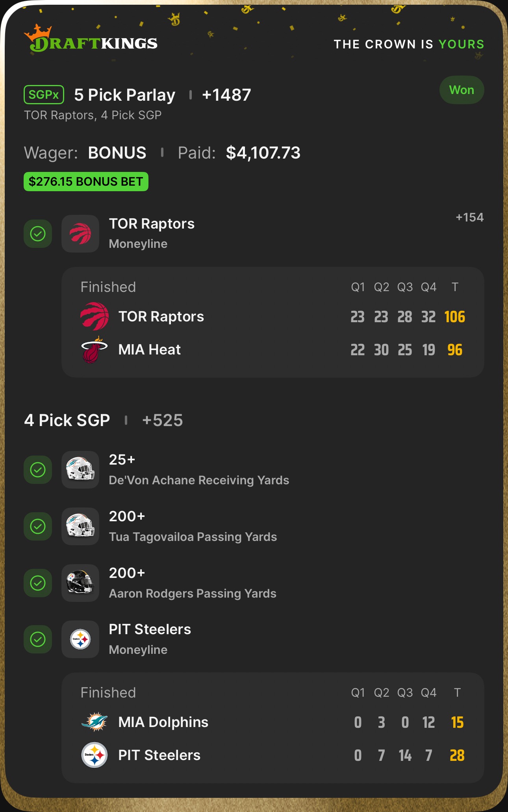Click the Miami Dolphins logo in scoreboard
Image resolution: width=508 pixels, height=812 pixels.
[x=95, y=722]
